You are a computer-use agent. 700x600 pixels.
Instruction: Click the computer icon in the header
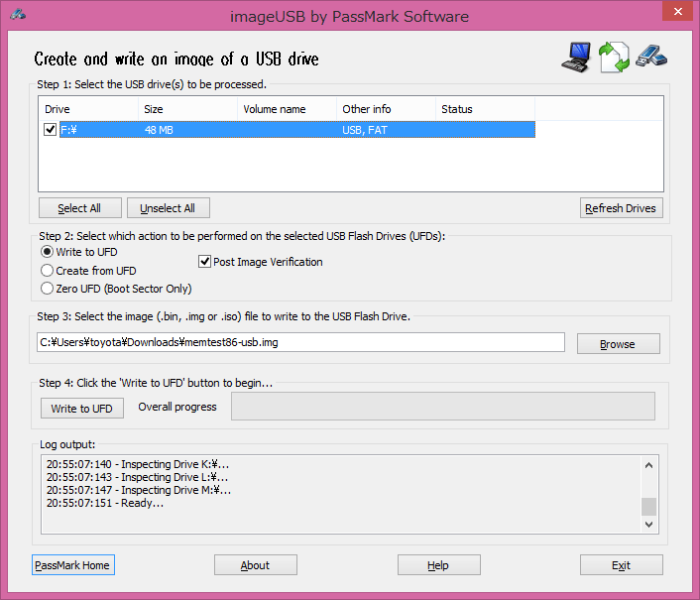coord(576,58)
